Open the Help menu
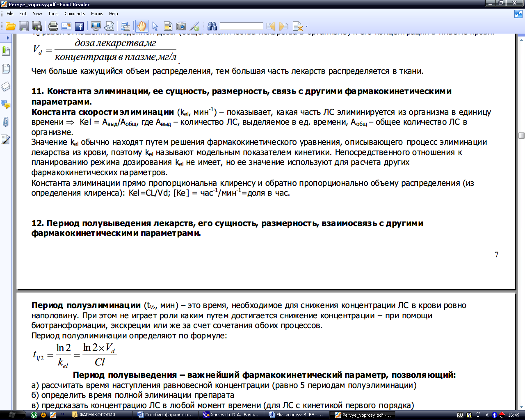The height and width of the screenshot is (420, 525). (114, 14)
